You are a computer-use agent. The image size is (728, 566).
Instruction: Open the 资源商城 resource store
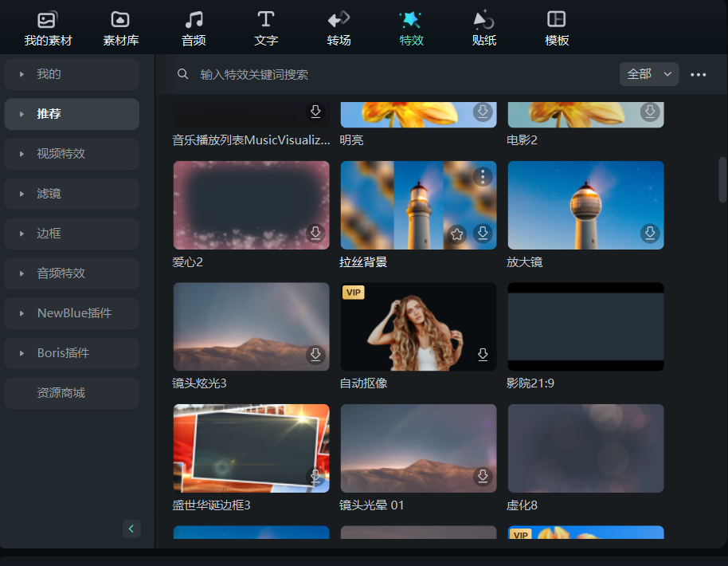point(72,392)
